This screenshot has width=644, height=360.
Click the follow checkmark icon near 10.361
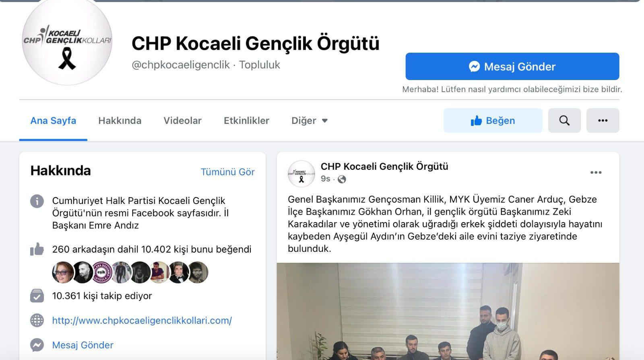[x=37, y=296]
